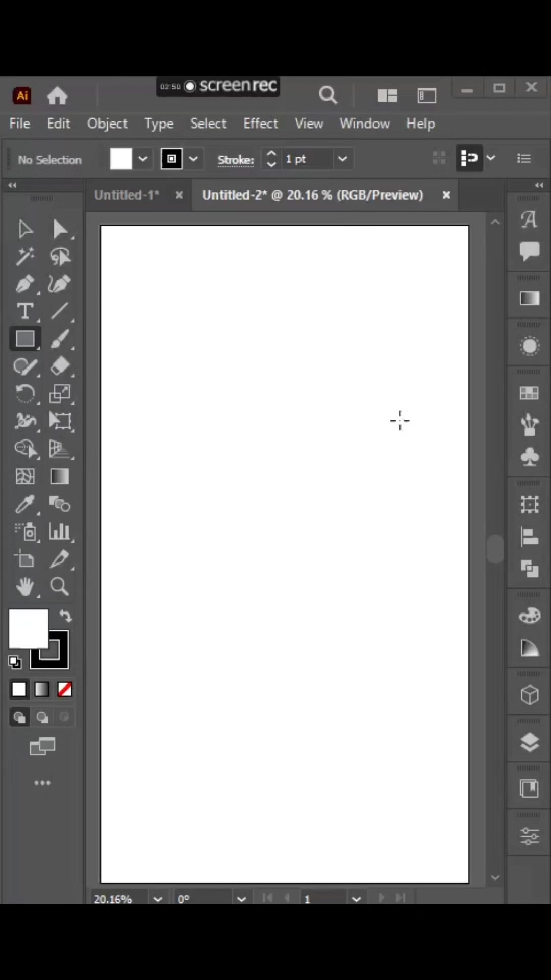Select the Pen tool
The height and width of the screenshot is (980, 551).
pos(25,284)
